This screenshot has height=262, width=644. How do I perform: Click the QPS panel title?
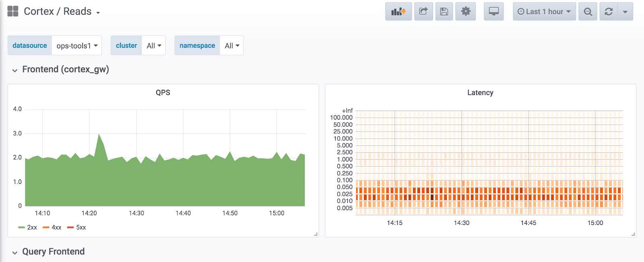(163, 93)
